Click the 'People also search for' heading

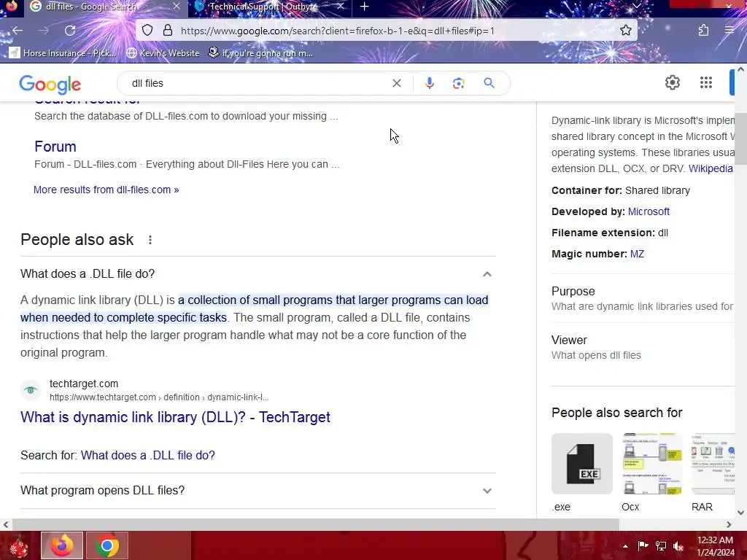(x=616, y=413)
